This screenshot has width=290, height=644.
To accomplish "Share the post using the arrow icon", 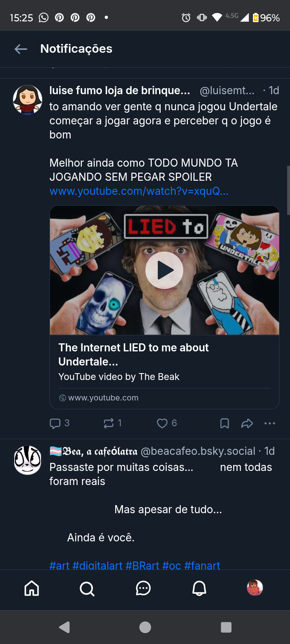I will pos(247,423).
